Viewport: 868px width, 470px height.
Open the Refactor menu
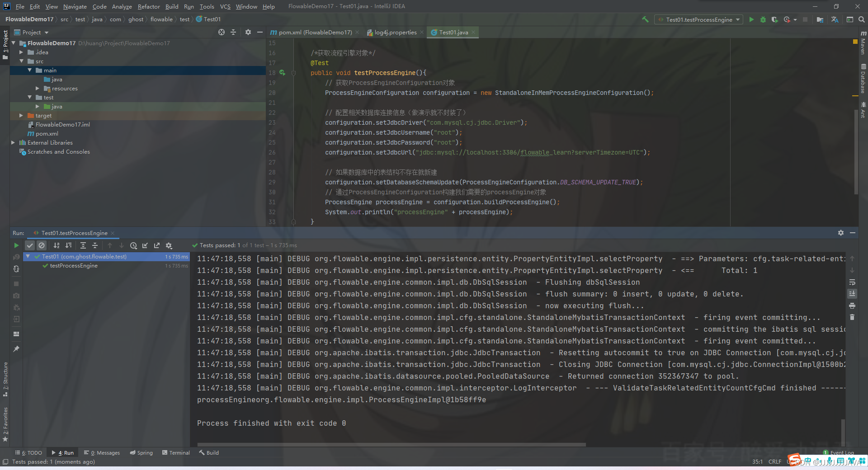[149, 6]
